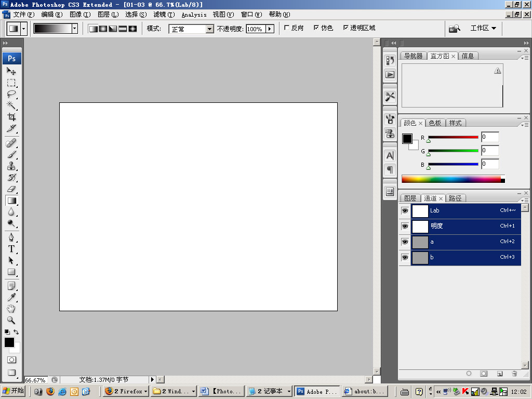Switch to the 图层 (Layers) tab
The height and width of the screenshot is (399, 532).
(410, 198)
